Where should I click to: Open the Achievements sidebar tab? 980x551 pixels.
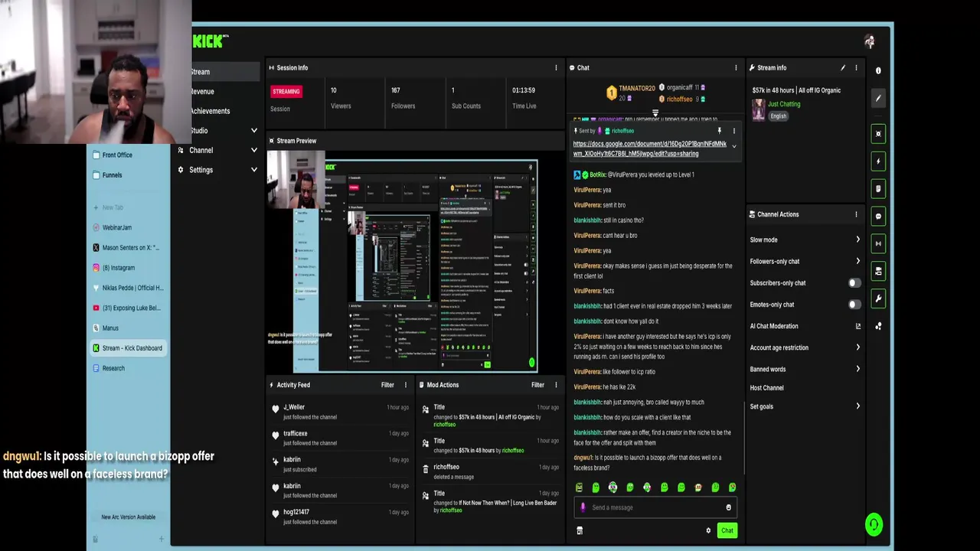225,111
